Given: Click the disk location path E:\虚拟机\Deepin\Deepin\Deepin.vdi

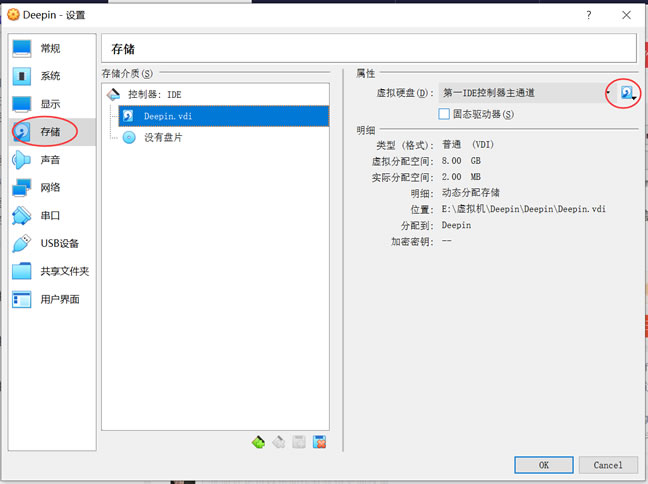Looking at the screenshot, I should pyautogui.click(x=523, y=209).
